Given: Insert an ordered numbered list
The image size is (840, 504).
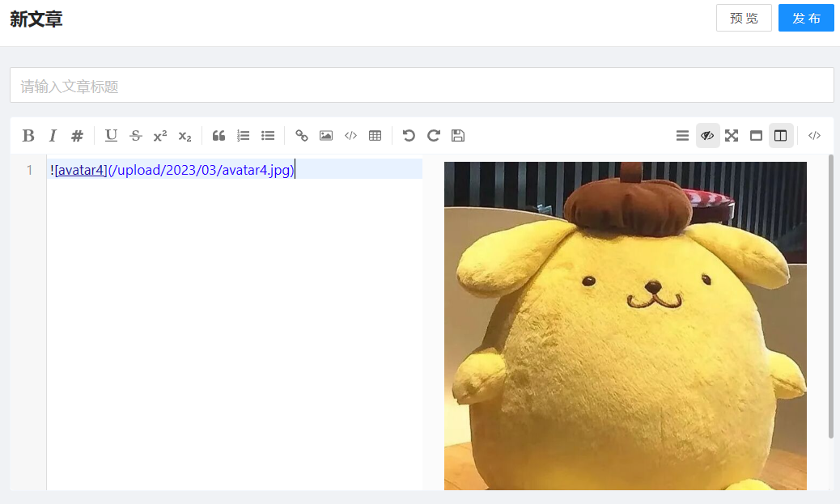Looking at the screenshot, I should (x=244, y=136).
